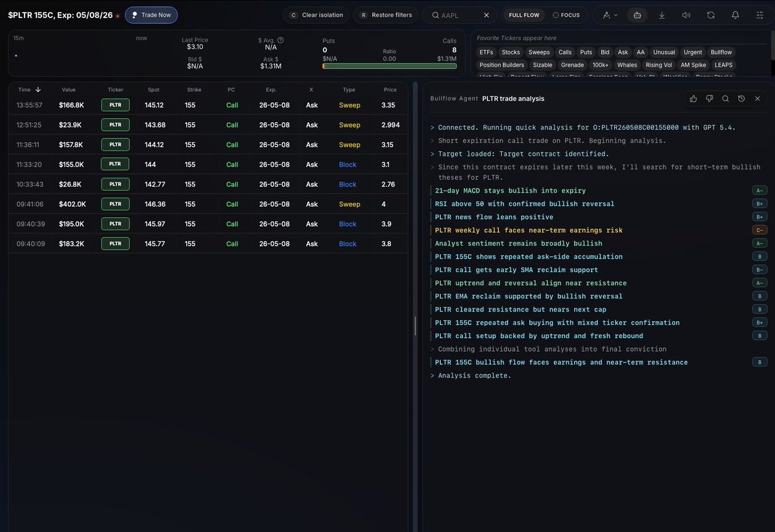Click the thumbs down icon on the analysis
Screen dimensions: 775x532
709,98
